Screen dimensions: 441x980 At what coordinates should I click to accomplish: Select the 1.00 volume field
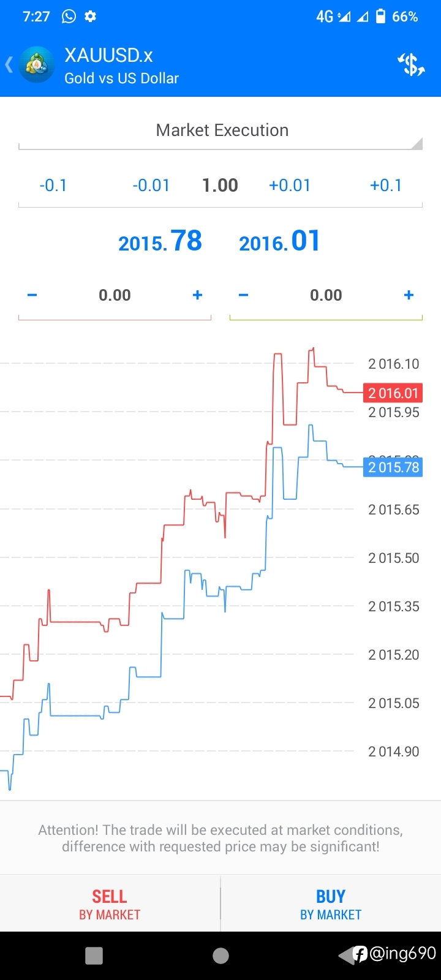click(220, 186)
